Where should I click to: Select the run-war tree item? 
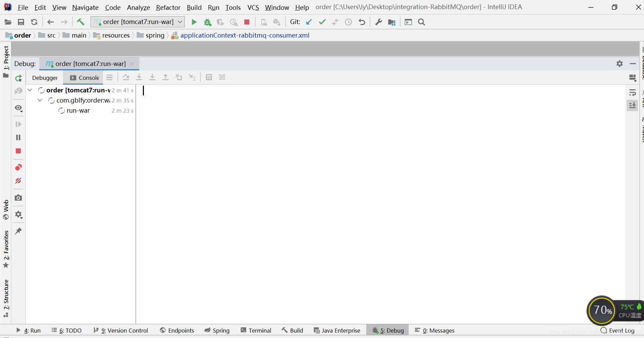(x=78, y=111)
